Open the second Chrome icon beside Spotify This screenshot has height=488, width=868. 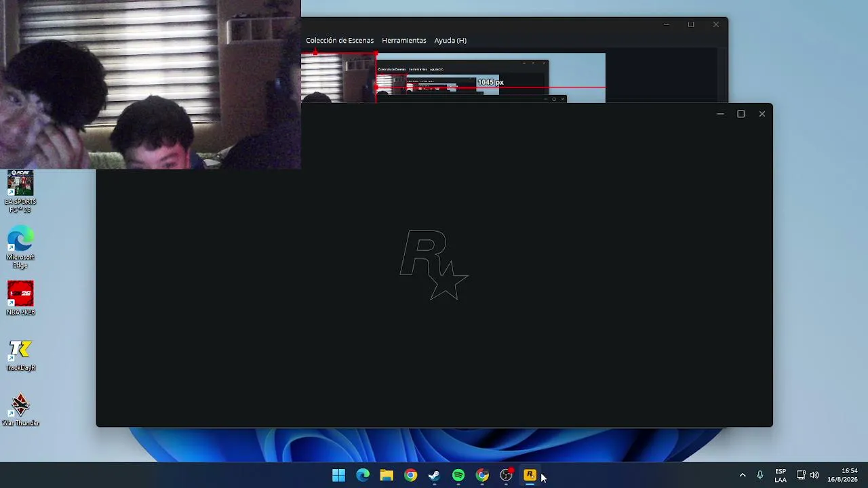pos(482,475)
